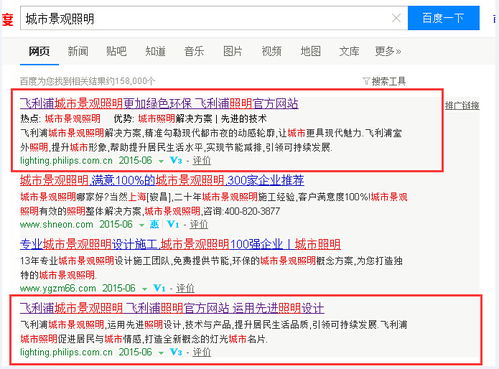
Task: Click the first lighting.philips.com.cn URL
Action: tap(66, 161)
